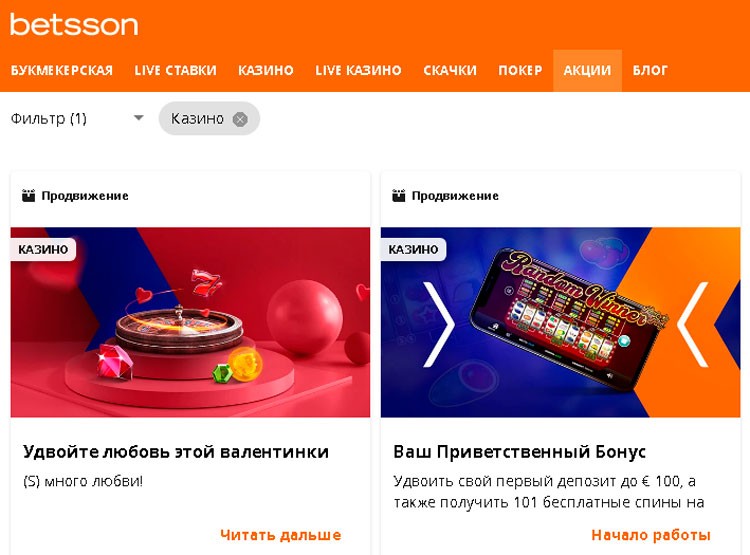Click the gift icon on Valentine promotion
The height and width of the screenshot is (555, 750).
pyautogui.click(x=29, y=196)
